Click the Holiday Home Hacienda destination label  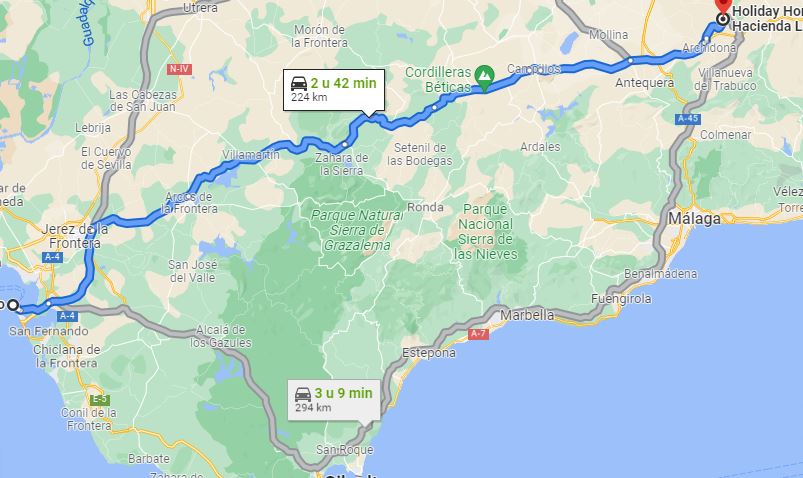coord(767,18)
